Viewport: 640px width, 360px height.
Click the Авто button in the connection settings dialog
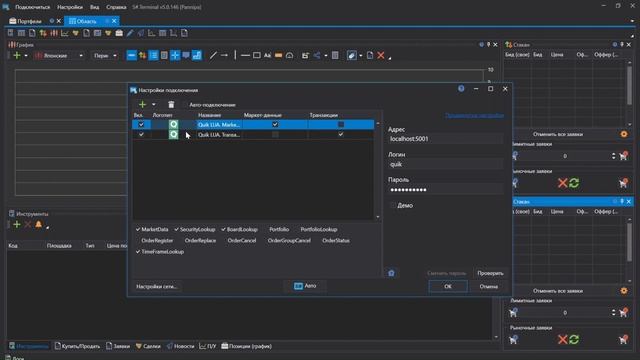click(305, 286)
